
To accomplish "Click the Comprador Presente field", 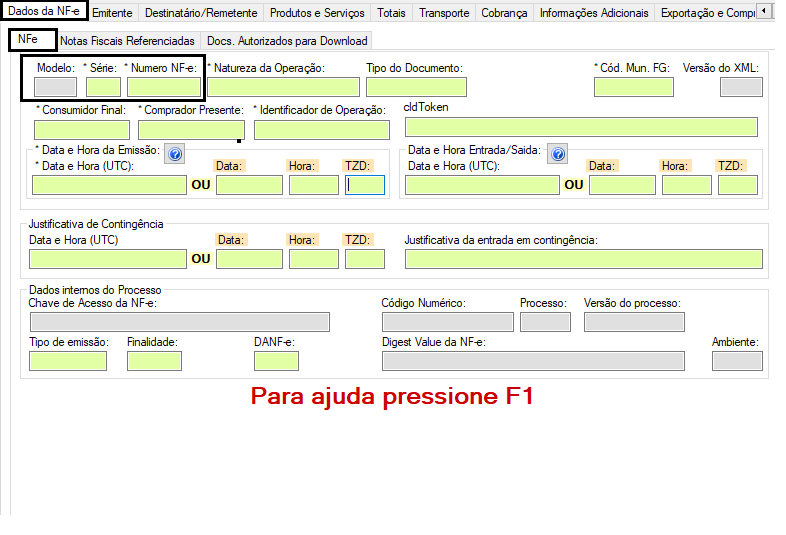I will point(191,129).
